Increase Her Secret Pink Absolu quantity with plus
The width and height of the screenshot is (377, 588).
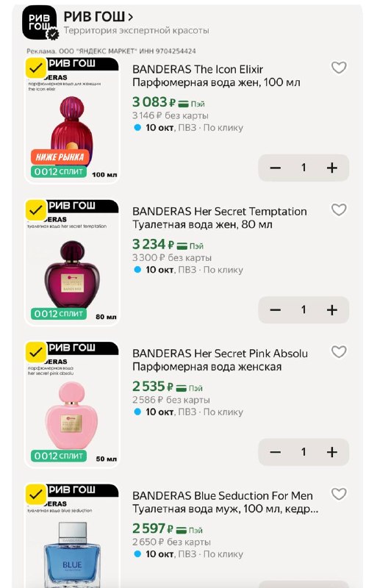pyautogui.click(x=331, y=452)
